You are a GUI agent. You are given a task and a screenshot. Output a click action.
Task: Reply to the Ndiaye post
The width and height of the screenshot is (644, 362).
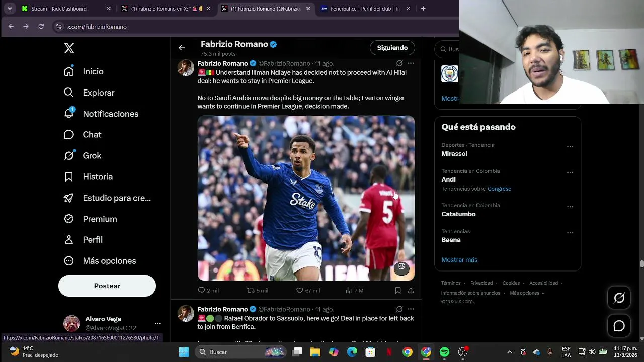[208, 290]
